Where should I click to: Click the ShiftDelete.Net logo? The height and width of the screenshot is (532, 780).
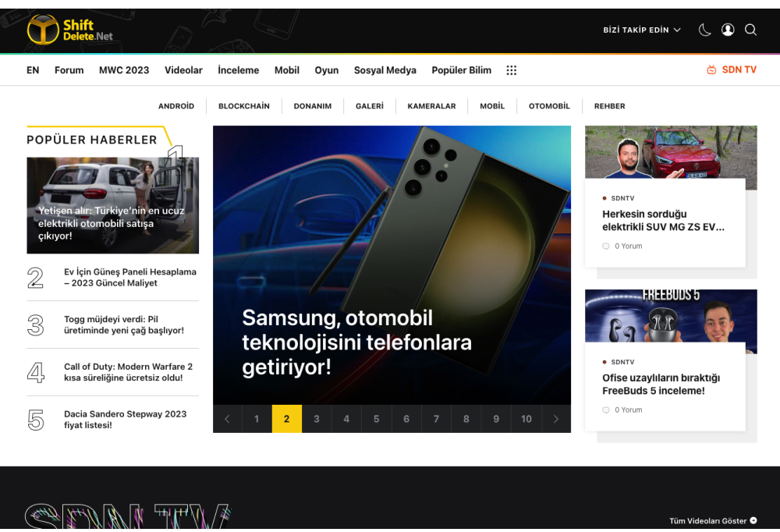click(70, 30)
